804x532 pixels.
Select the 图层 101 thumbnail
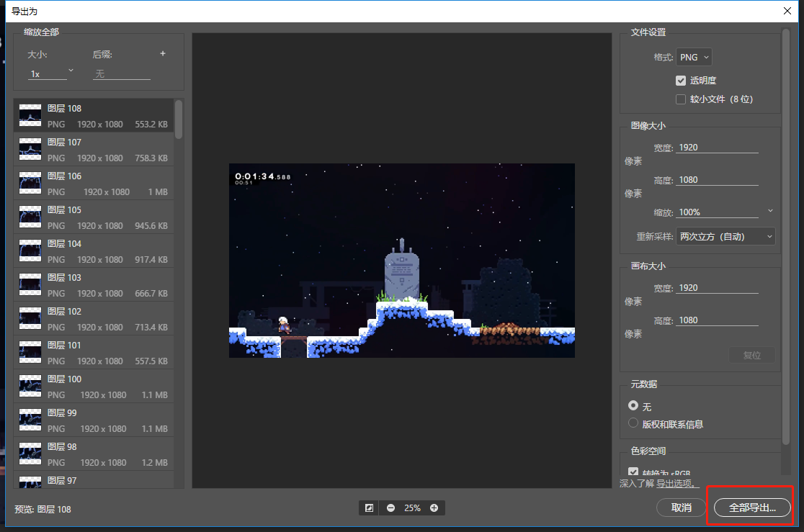pyautogui.click(x=30, y=352)
